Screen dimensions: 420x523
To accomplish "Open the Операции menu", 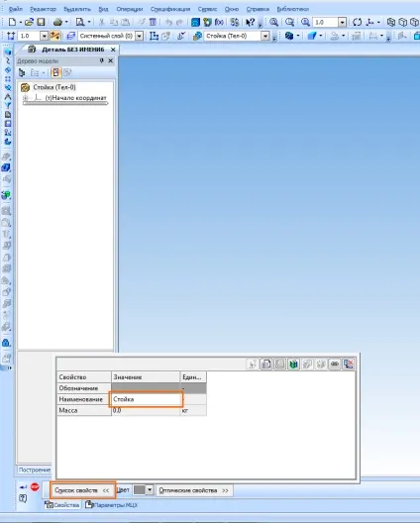I will click(x=130, y=9).
